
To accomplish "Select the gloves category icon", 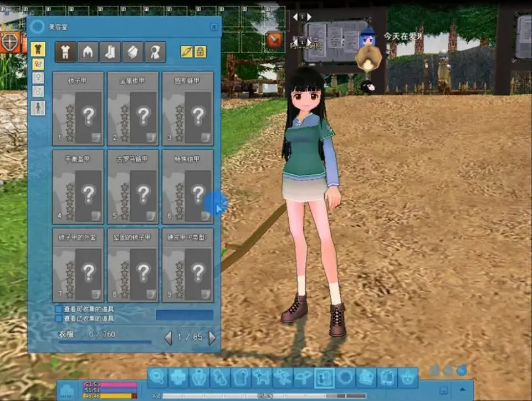I will [133, 52].
